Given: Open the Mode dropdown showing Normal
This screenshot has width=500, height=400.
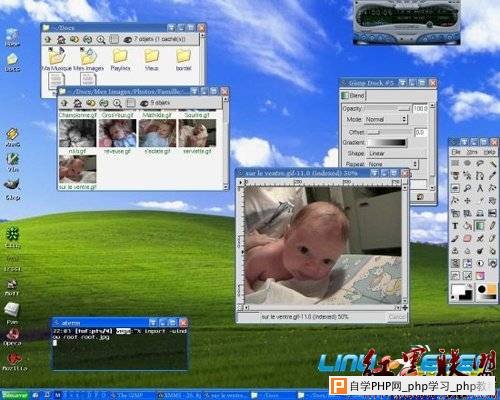Looking at the screenshot, I should click(386, 119).
